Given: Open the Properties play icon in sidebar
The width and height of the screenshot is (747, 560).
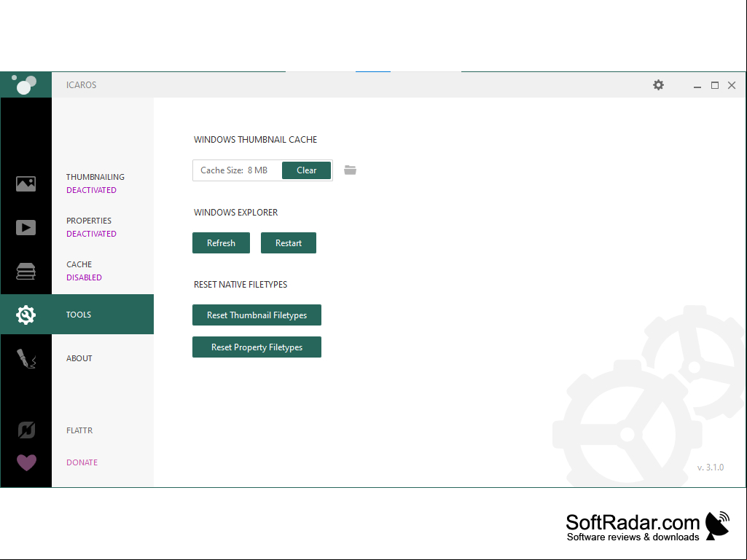Looking at the screenshot, I should click(26, 228).
